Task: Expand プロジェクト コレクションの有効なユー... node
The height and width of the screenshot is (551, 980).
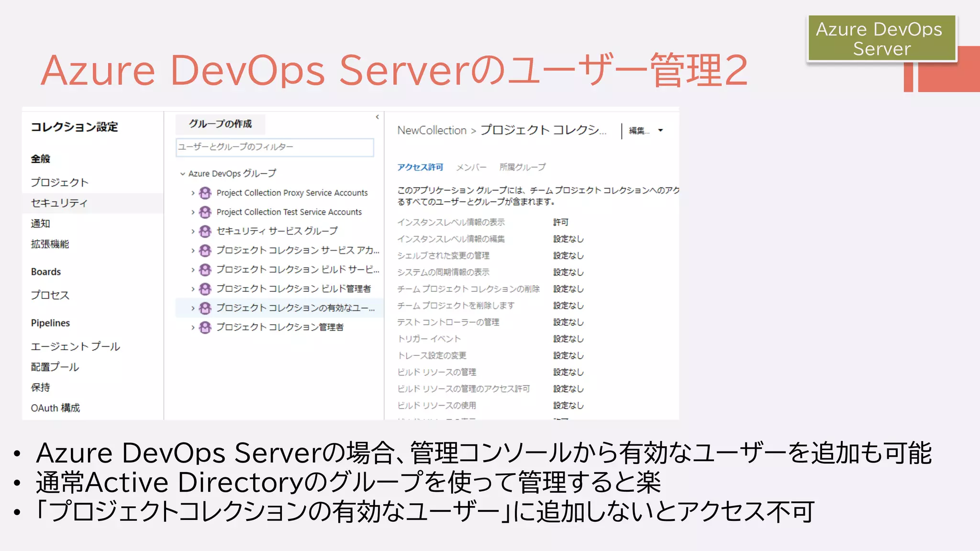Action: click(x=193, y=308)
